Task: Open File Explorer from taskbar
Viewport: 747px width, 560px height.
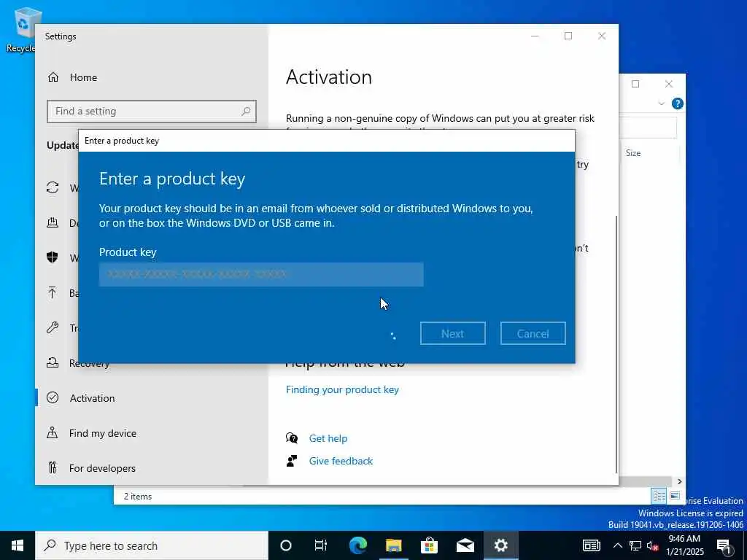Action: point(393,545)
